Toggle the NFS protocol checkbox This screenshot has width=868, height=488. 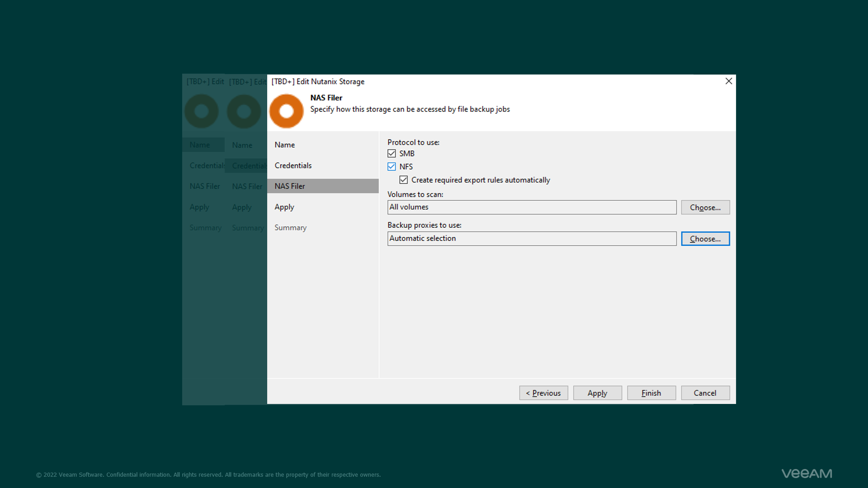(392, 167)
